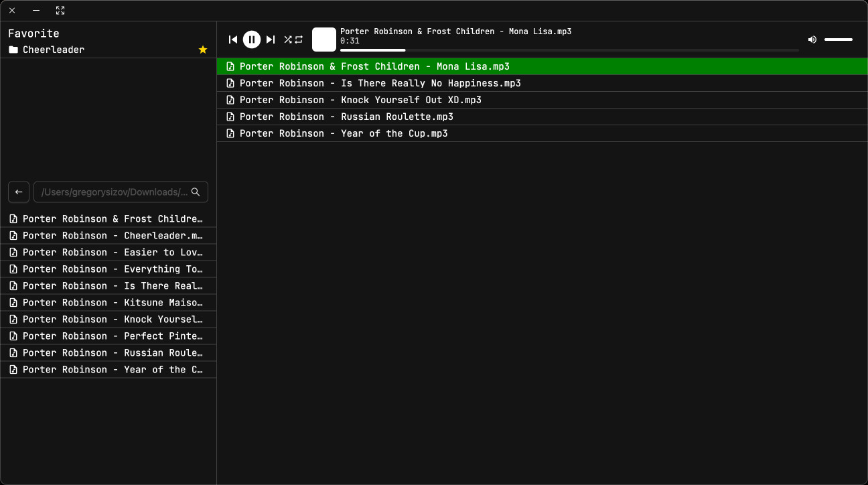
Task: Select Knock Yourself file in the file browser
Action: tap(108, 320)
